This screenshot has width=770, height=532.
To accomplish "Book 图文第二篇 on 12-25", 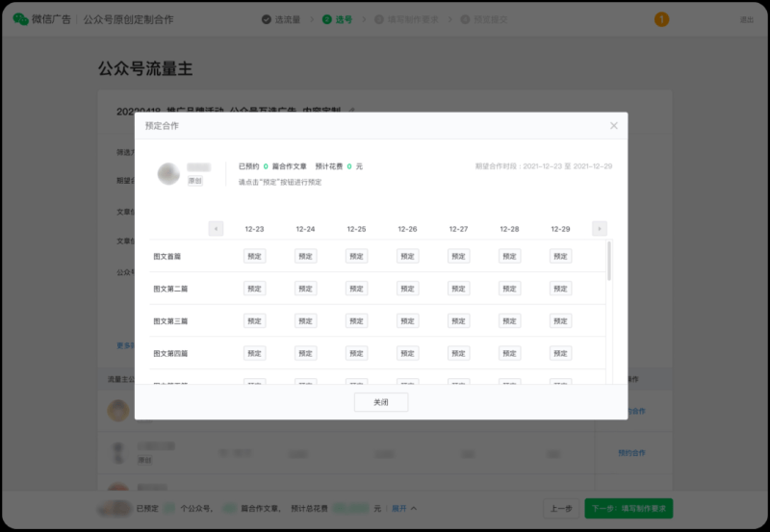I will (356, 289).
